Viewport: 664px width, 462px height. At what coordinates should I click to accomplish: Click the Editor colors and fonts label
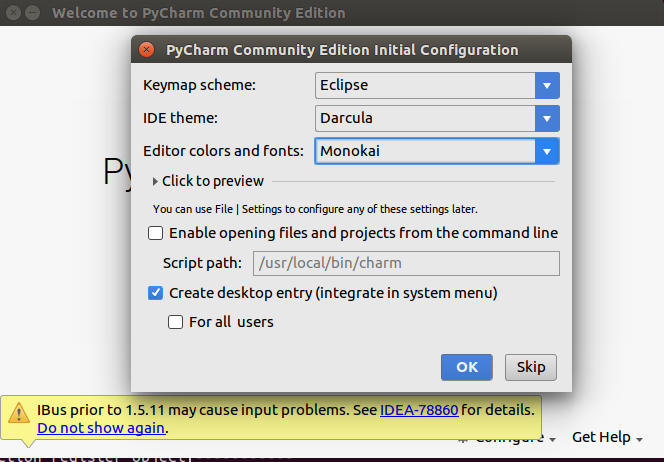tap(224, 151)
